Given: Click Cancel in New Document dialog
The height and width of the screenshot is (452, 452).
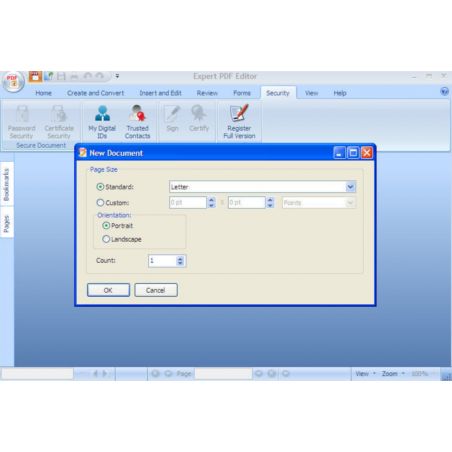Looking at the screenshot, I should coord(156,290).
